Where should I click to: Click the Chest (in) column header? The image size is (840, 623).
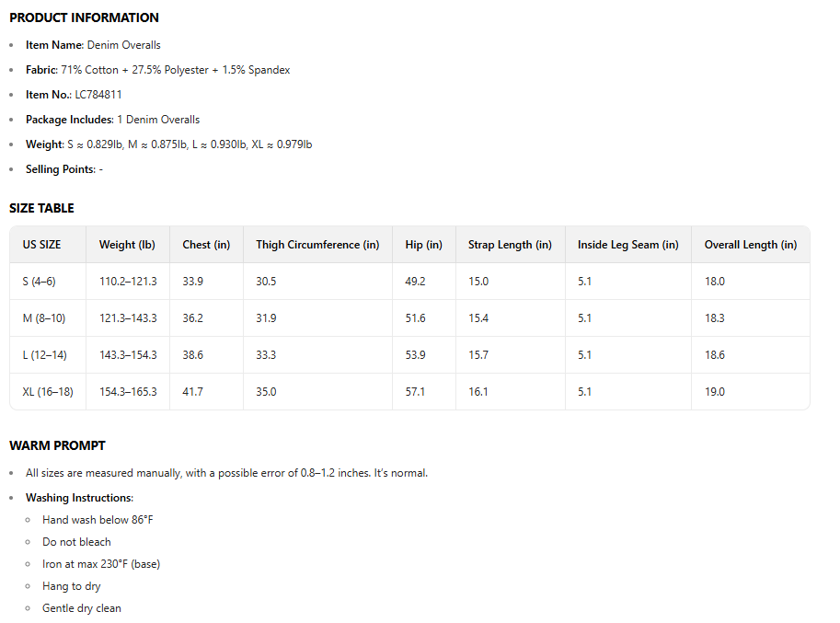click(x=206, y=245)
